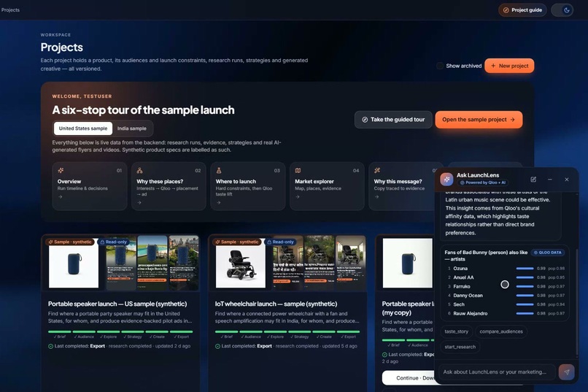Click Ozuna in the artists list
Viewport: 588px width, 392px height.
(460, 269)
